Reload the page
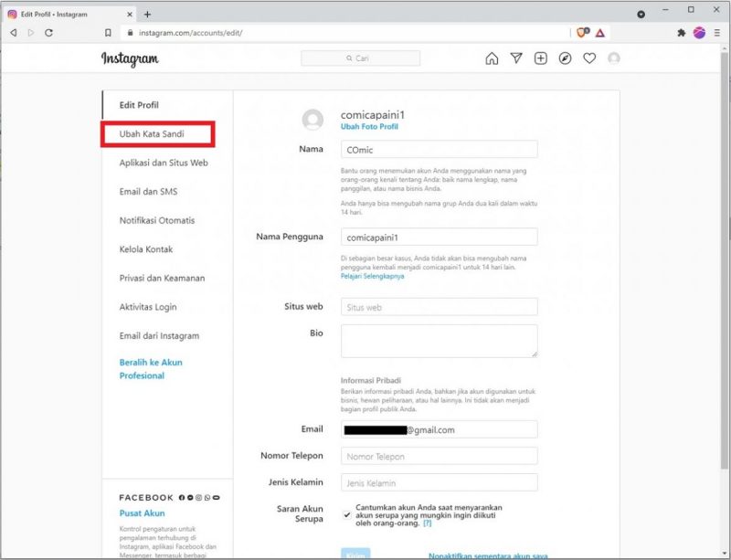The width and height of the screenshot is (731, 560). pyautogui.click(x=48, y=33)
